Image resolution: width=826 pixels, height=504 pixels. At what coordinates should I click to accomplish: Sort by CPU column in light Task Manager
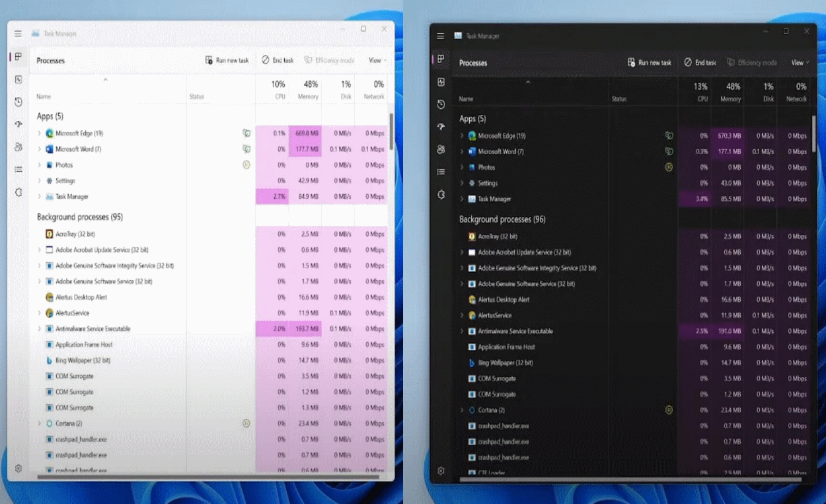point(272,89)
